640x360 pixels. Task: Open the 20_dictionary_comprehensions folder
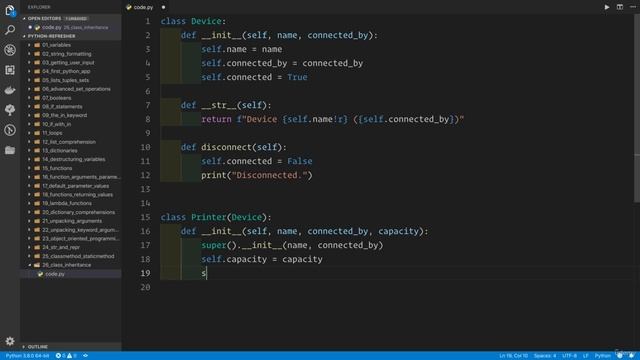[71, 212]
